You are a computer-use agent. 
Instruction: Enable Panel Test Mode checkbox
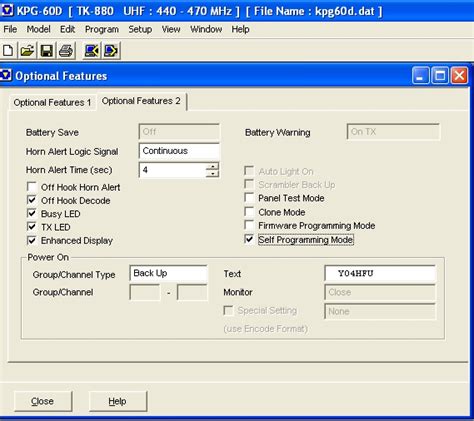point(249,198)
